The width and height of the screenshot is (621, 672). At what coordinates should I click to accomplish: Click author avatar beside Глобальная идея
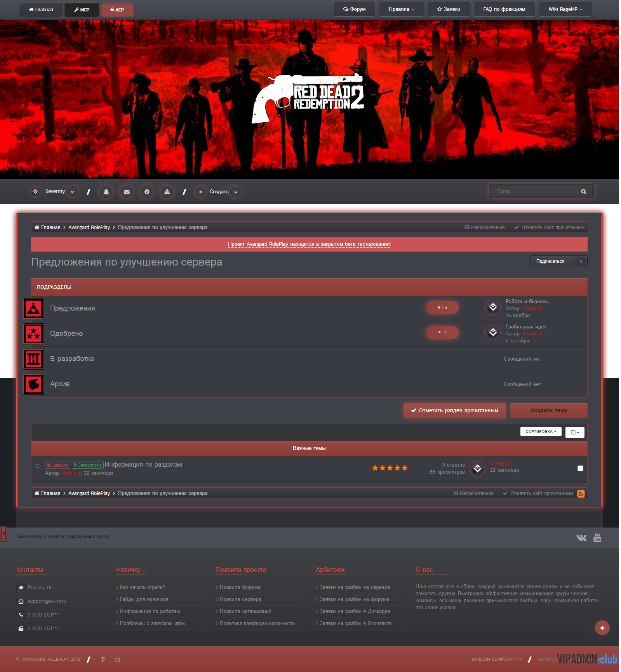493,333
